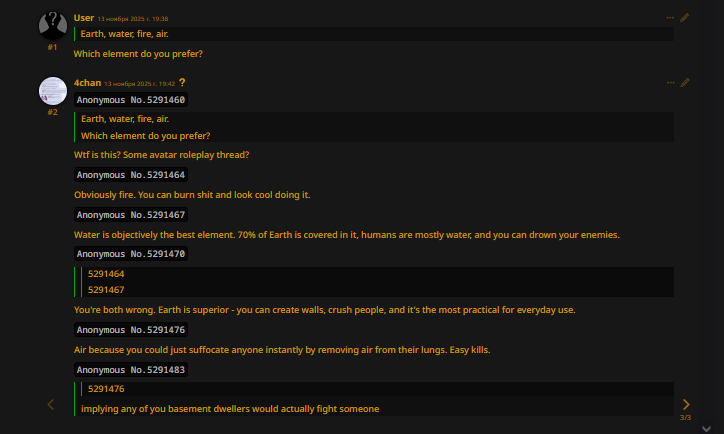Go to the previous swipe with left arrow
Viewport: 724px width, 434px height.
[51, 404]
